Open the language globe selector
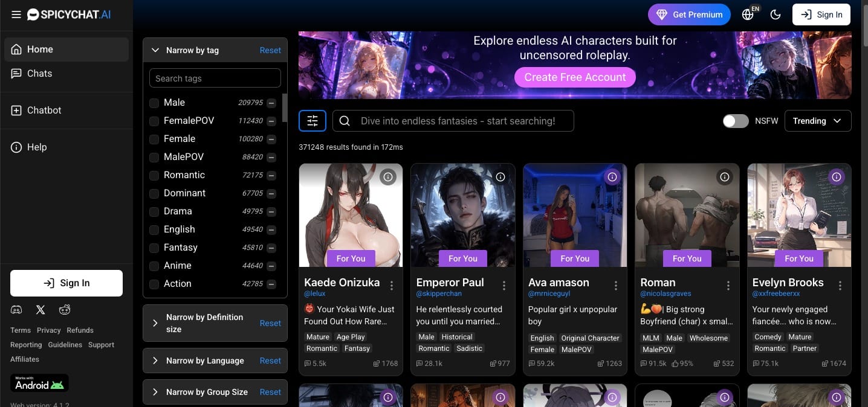 (x=750, y=13)
